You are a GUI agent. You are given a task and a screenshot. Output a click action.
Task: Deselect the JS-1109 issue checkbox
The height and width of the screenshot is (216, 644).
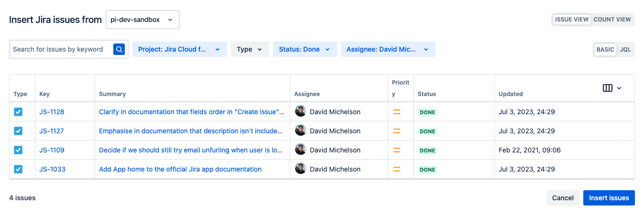coord(18,150)
